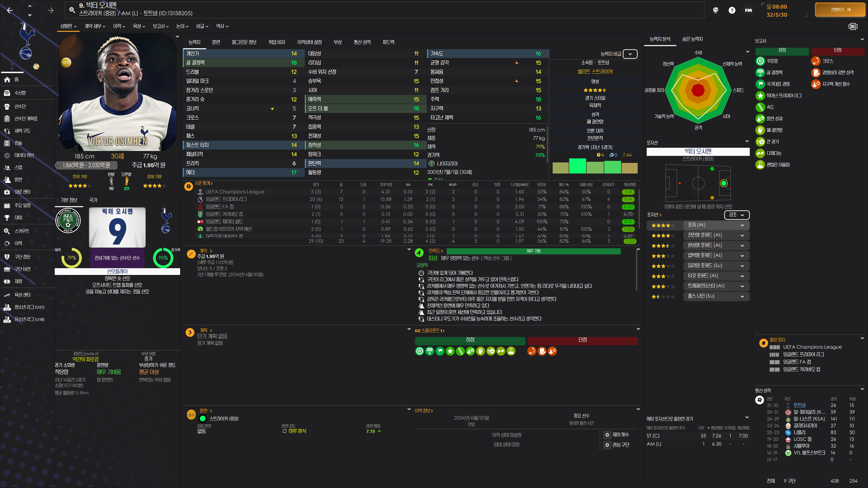Click the back arrow navigation icon
This screenshot has height=488, width=868.
pyautogui.click(x=10, y=10)
